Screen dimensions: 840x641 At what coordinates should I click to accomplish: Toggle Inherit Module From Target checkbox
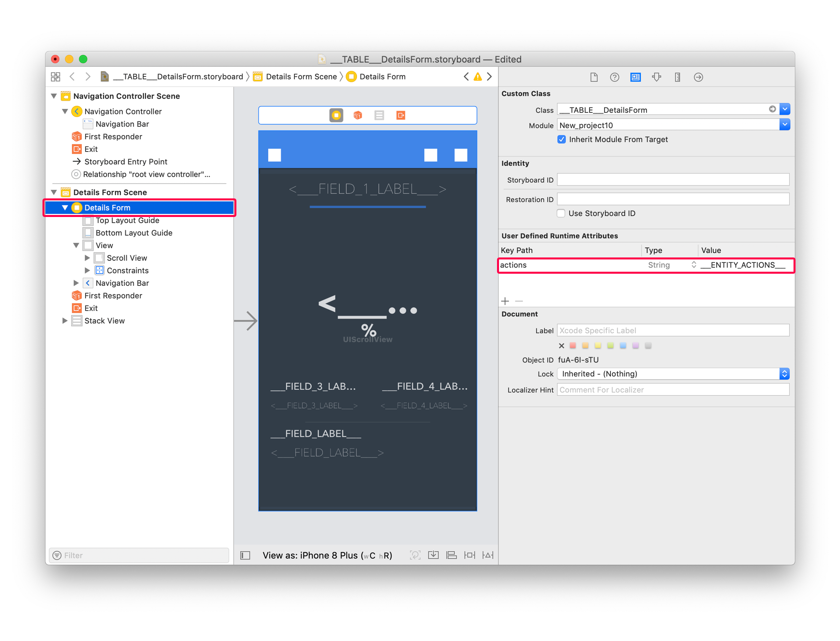tap(561, 139)
